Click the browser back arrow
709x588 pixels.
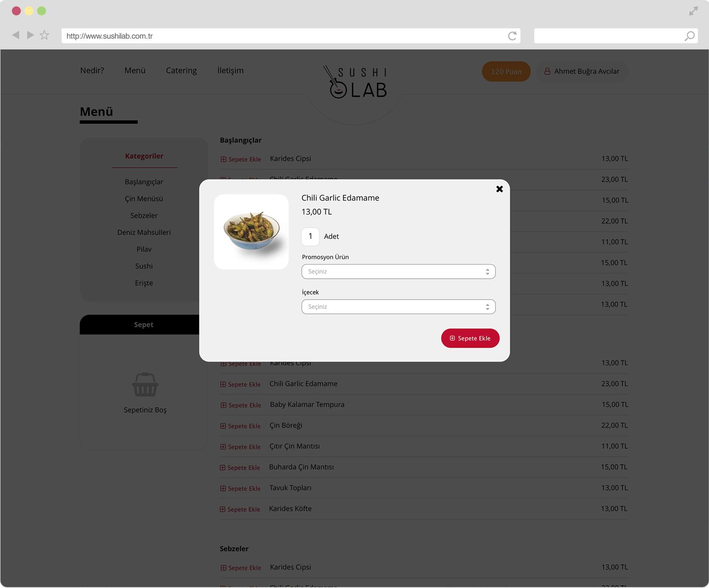point(16,35)
